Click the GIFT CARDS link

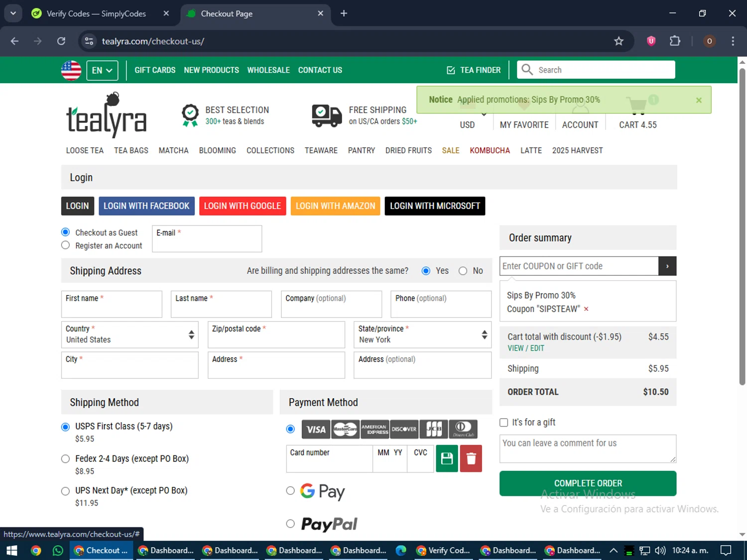pyautogui.click(x=155, y=70)
